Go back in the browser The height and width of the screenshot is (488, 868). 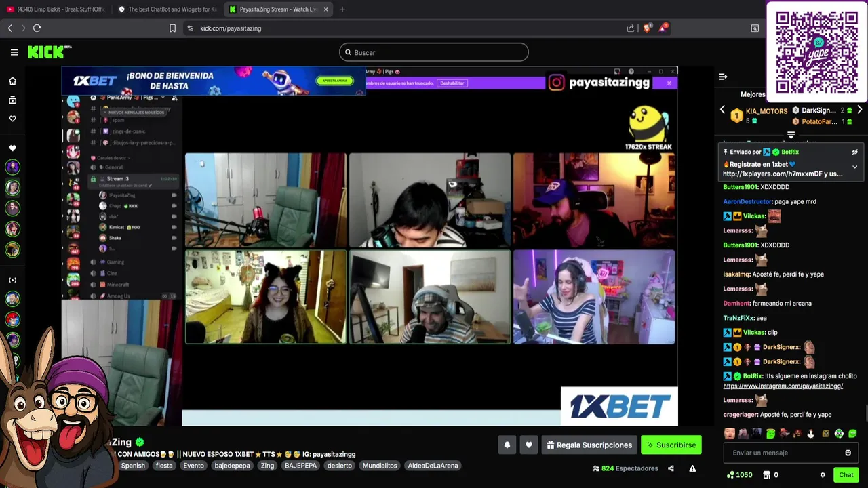pyautogui.click(x=9, y=28)
